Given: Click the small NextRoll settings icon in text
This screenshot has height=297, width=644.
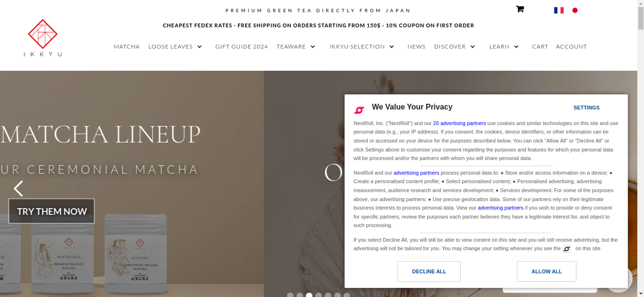Looking at the screenshot, I should point(566,249).
